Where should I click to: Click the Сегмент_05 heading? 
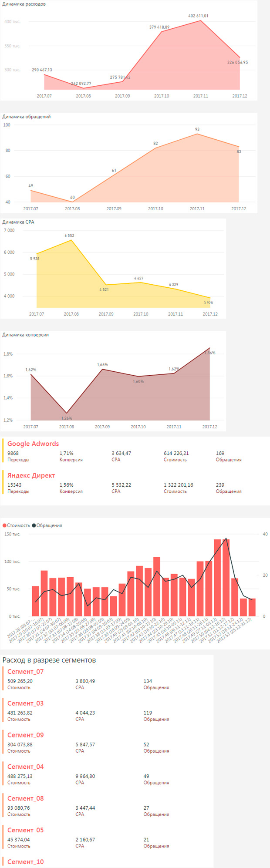tap(26, 831)
